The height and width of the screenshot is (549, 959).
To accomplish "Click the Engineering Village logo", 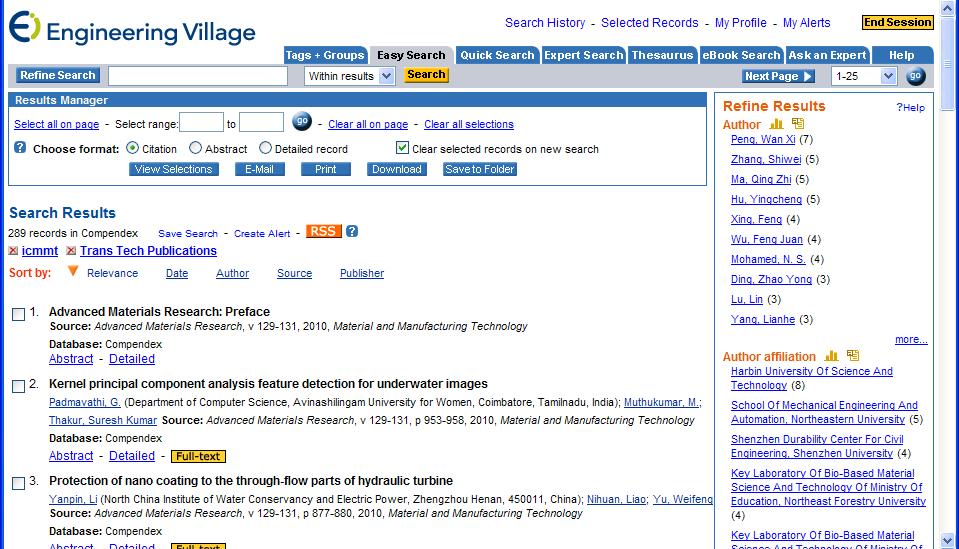I will (132, 29).
